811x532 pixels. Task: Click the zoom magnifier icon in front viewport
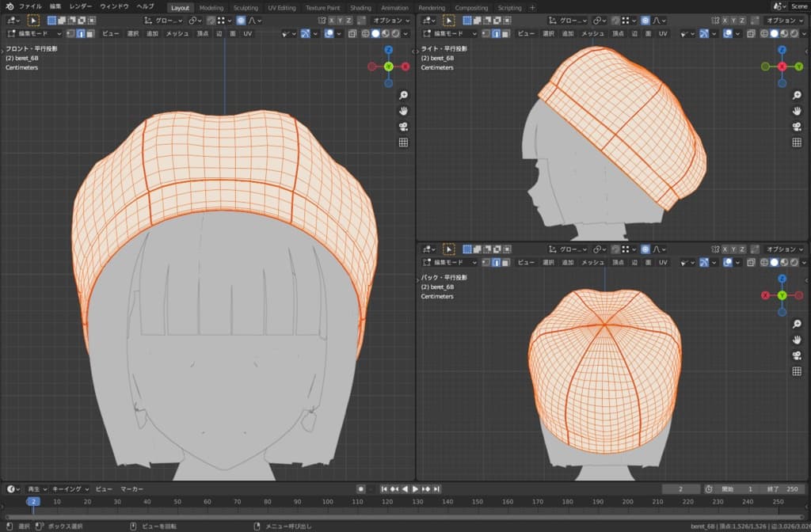pos(403,95)
